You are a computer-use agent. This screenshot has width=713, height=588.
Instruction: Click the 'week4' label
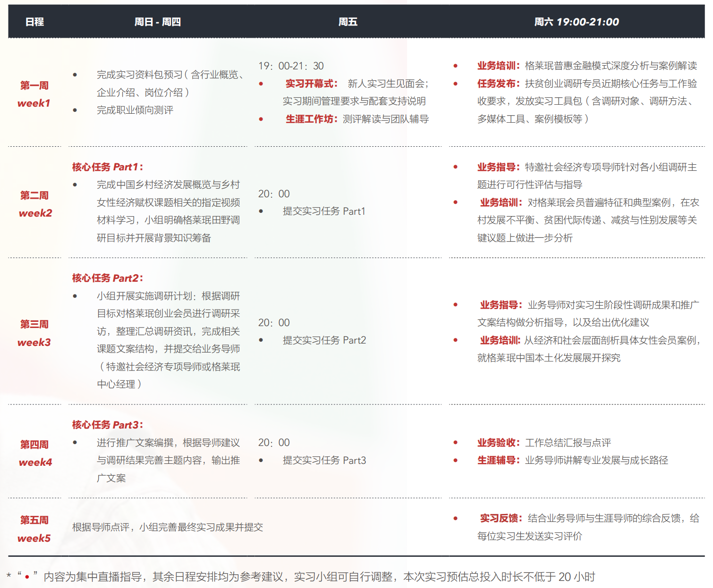click(x=35, y=462)
